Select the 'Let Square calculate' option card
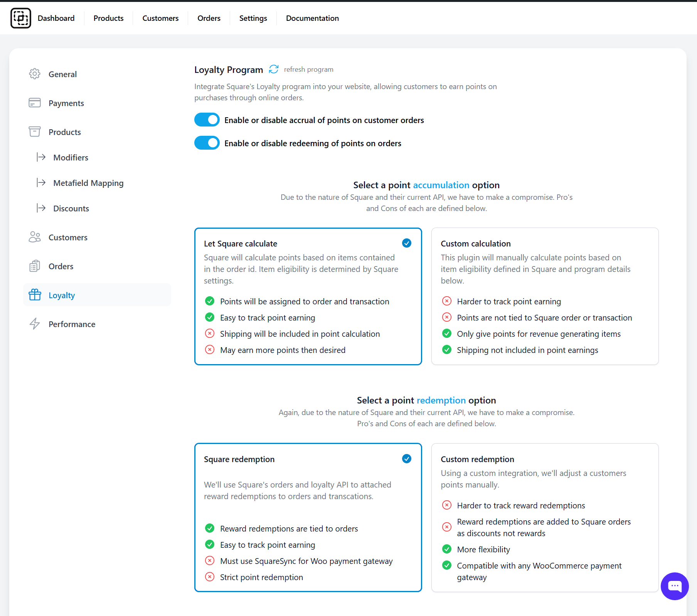The width and height of the screenshot is (697, 616). click(308, 296)
